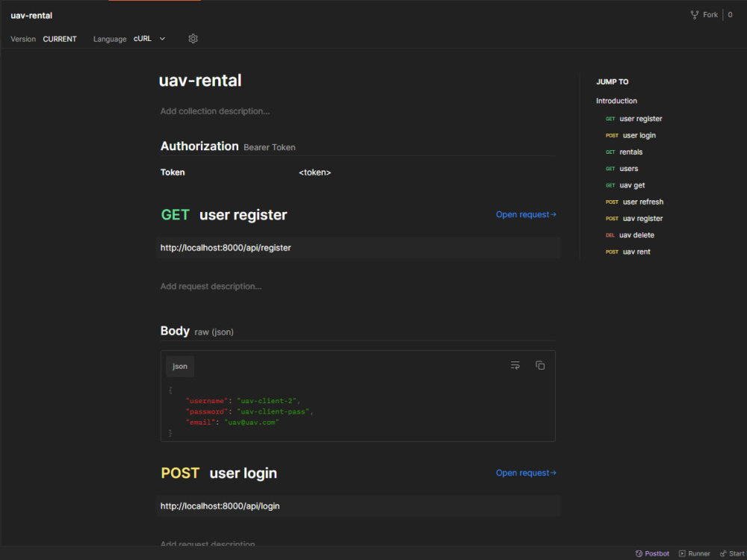The image size is (747, 560).
Task: Click Open request link for user login
Action: [526, 473]
